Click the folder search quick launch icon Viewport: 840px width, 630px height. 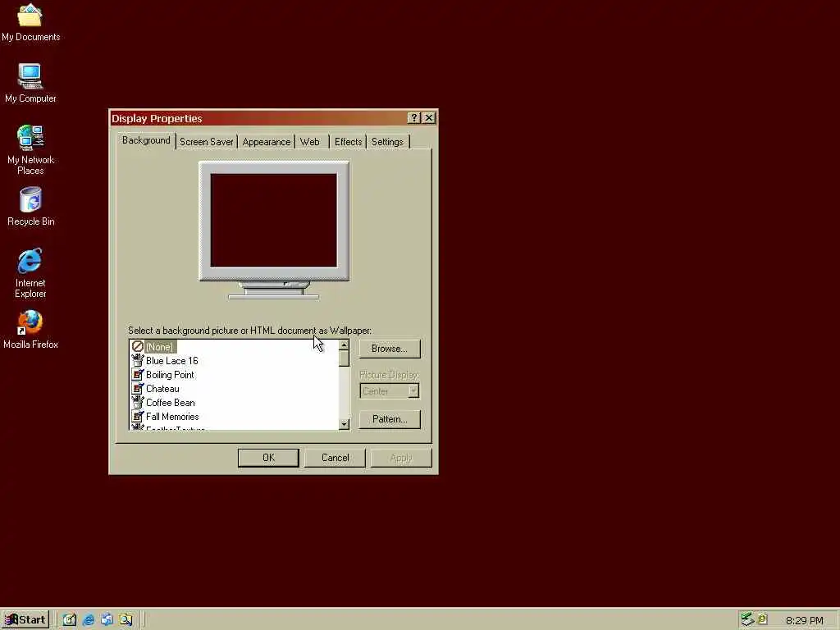click(x=126, y=620)
